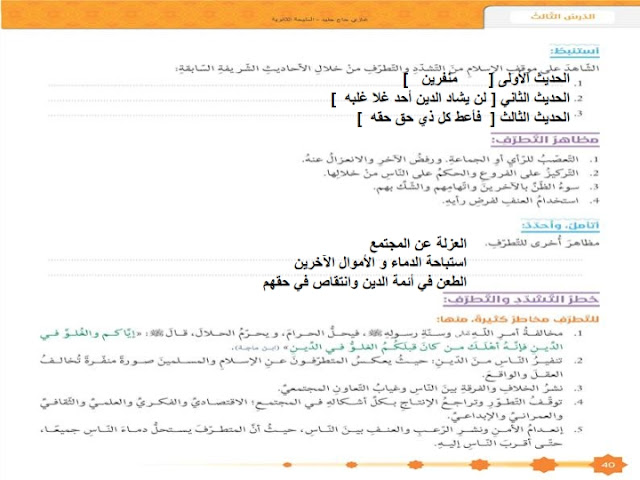Click the 'أتأمل وأحدد' blue heading
This screenshot has width=640, height=480.
pyautogui.click(x=560, y=225)
